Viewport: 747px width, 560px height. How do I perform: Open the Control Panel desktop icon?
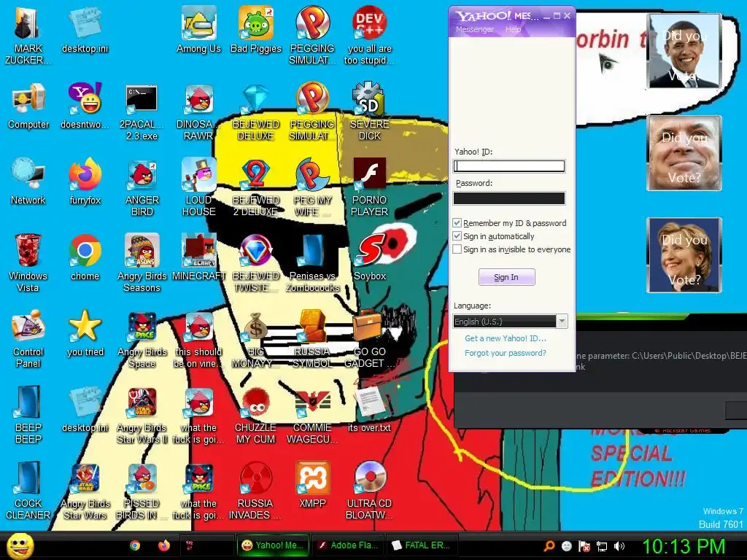(28, 338)
